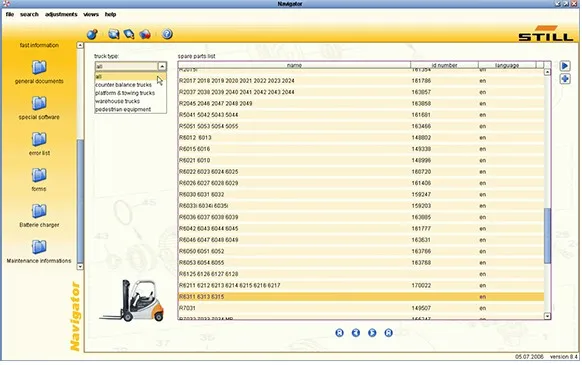Open the error list folder icon
The width and height of the screenshot is (582, 365).
point(39,139)
